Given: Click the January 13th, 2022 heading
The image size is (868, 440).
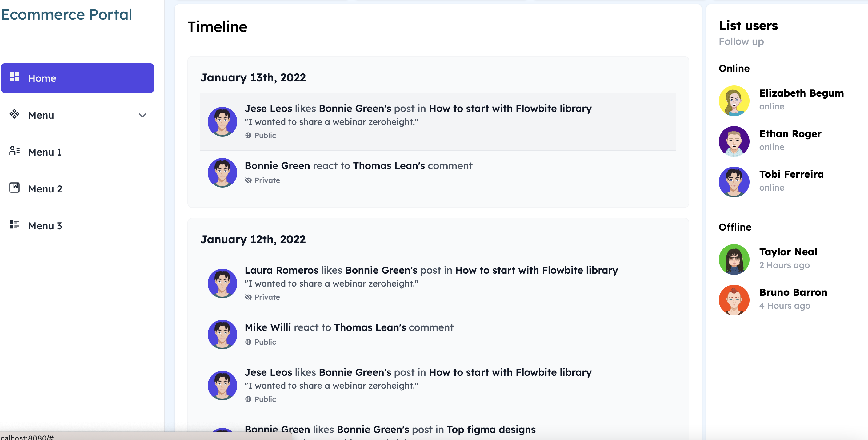Looking at the screenshot, I should (253, 78).
